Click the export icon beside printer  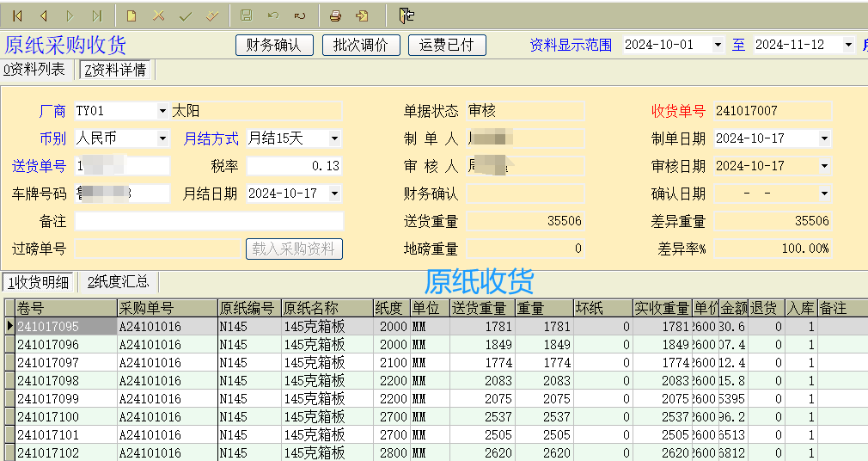coord(362,15)
